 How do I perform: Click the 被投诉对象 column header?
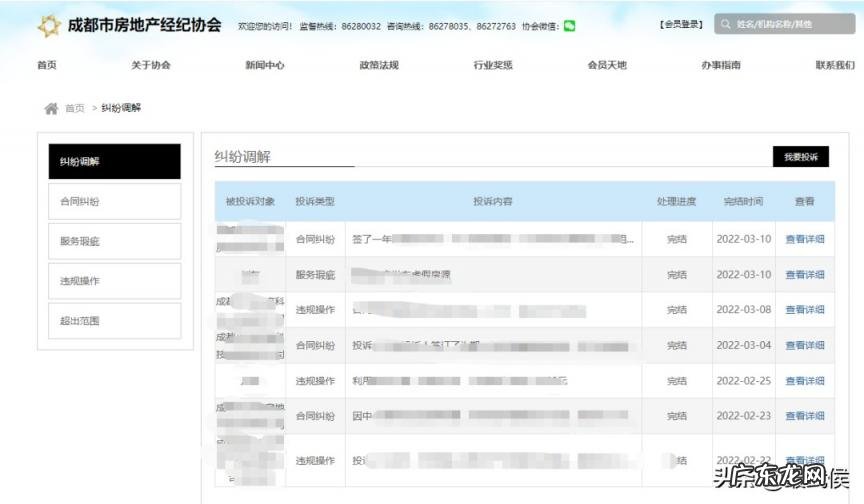[250, 202]
